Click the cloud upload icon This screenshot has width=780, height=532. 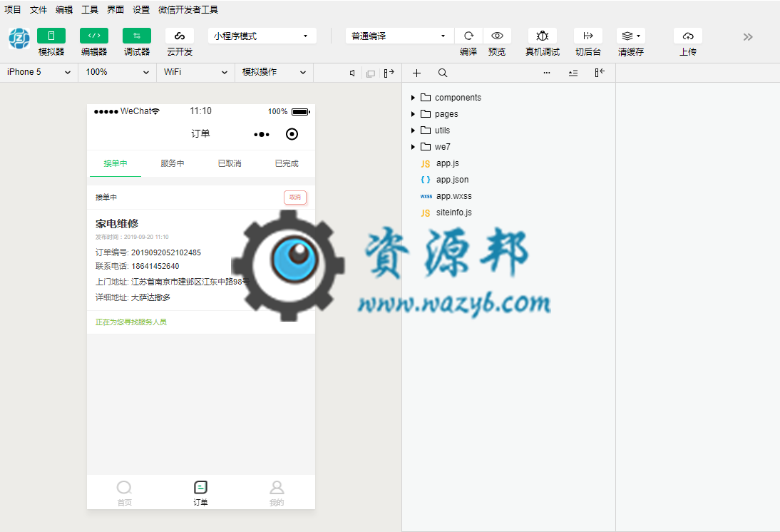point(688,36)
